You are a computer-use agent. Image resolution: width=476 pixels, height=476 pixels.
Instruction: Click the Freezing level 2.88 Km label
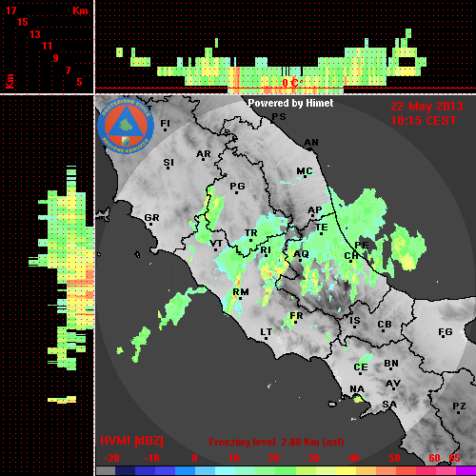pos(276,442)
